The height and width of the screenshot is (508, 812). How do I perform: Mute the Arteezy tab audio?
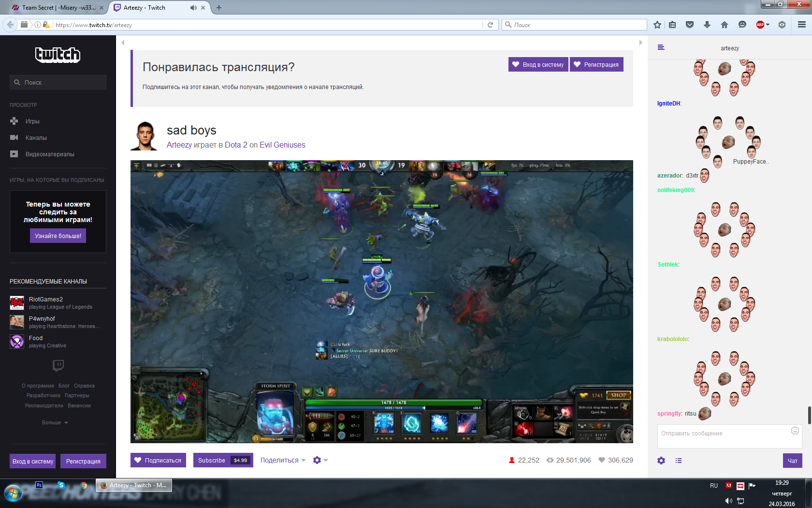point(193,8)
